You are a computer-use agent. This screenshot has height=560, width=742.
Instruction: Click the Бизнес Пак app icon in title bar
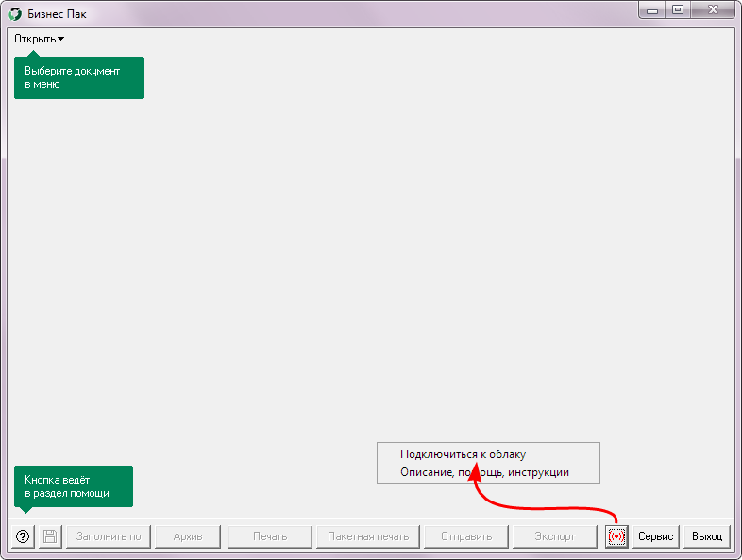pyautogui.click(x=15, y=14)
